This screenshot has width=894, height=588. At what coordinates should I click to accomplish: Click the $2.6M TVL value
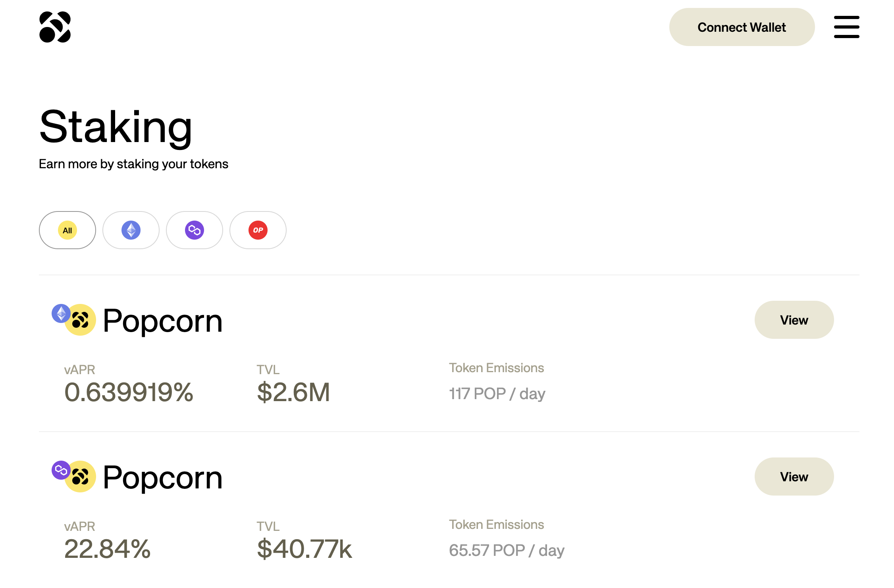(293, 392)
